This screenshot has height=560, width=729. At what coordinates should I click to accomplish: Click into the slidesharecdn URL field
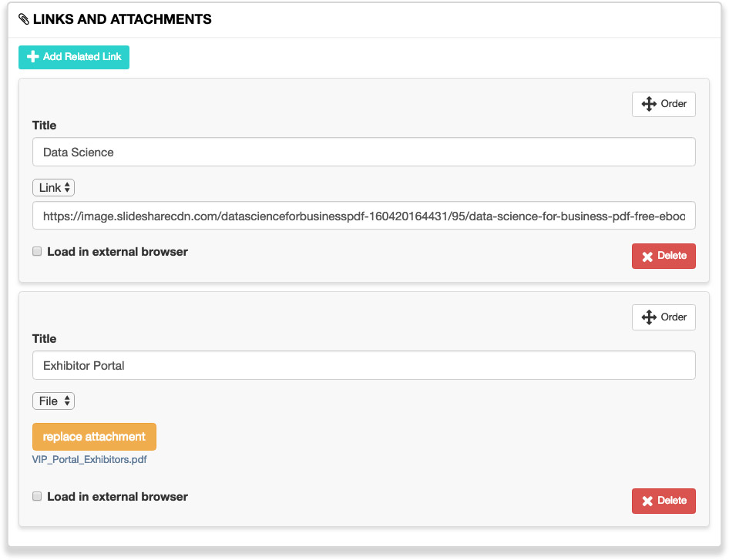tap(364, 216)
